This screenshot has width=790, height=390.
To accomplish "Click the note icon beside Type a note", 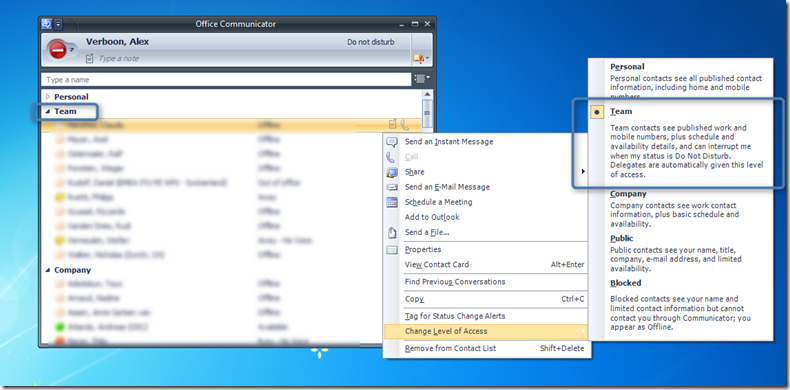I will [x=90, y=58].
